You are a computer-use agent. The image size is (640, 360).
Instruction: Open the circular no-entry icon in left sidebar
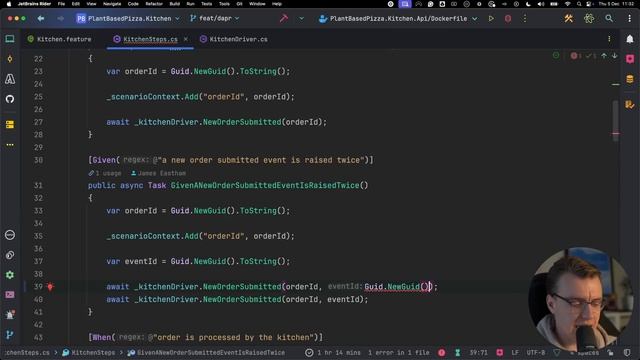[10, 235]
